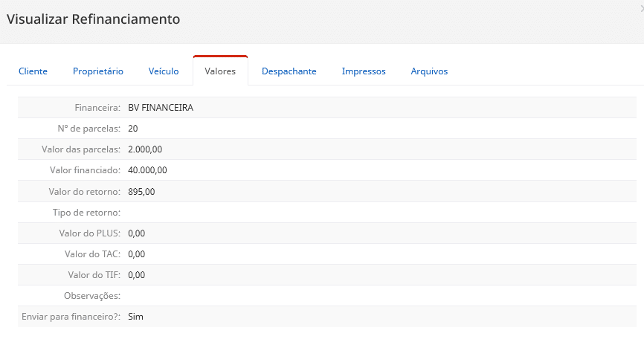The height and width of the screenshot is (339, 644).
Task: Go to the Despachante tab
Action: click(x=289, y=71)
